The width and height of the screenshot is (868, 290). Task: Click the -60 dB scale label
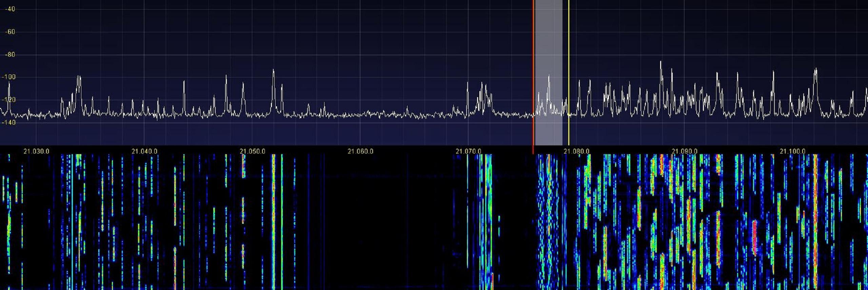(x=9, y=32)
